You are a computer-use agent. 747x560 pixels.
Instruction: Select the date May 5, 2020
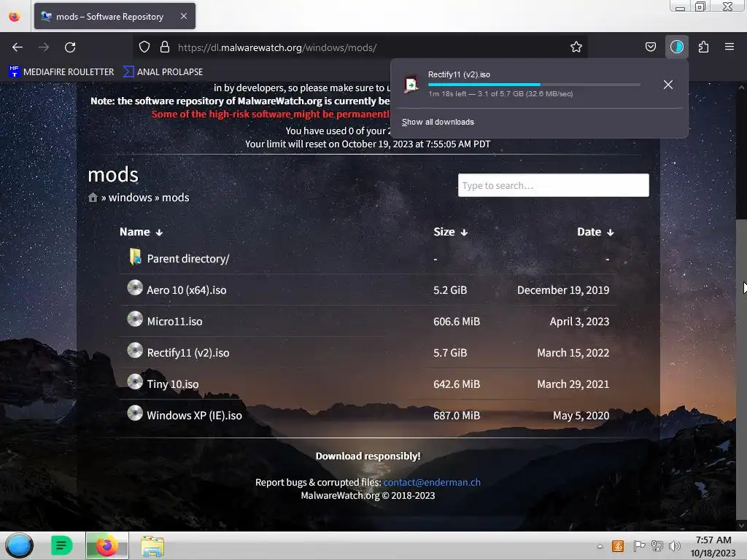click(581, 416)
